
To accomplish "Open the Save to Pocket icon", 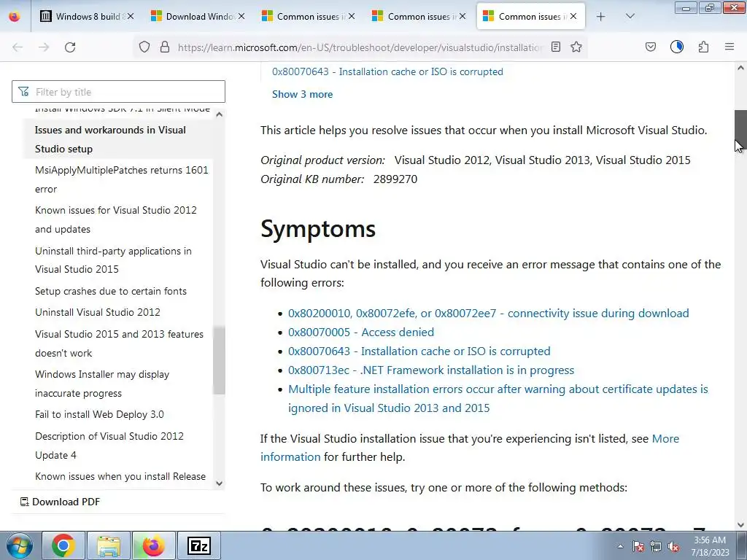I will point(650,47).
